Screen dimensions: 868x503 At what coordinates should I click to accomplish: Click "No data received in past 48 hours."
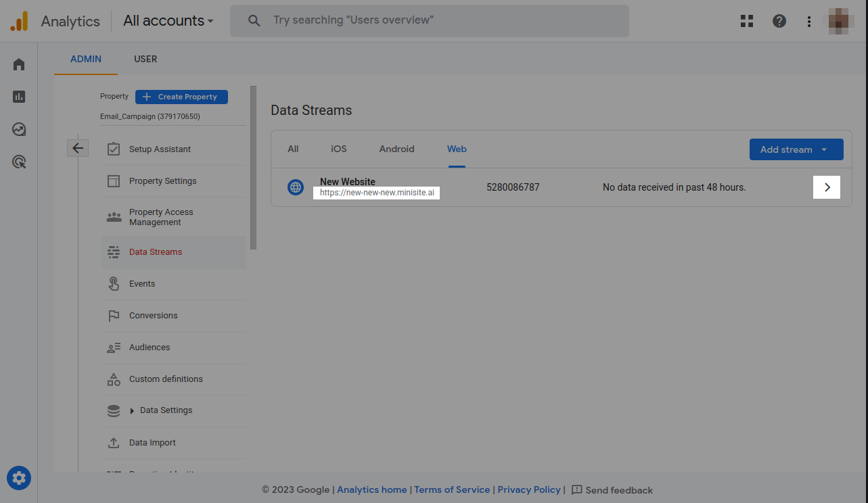[x=674, y=187]
